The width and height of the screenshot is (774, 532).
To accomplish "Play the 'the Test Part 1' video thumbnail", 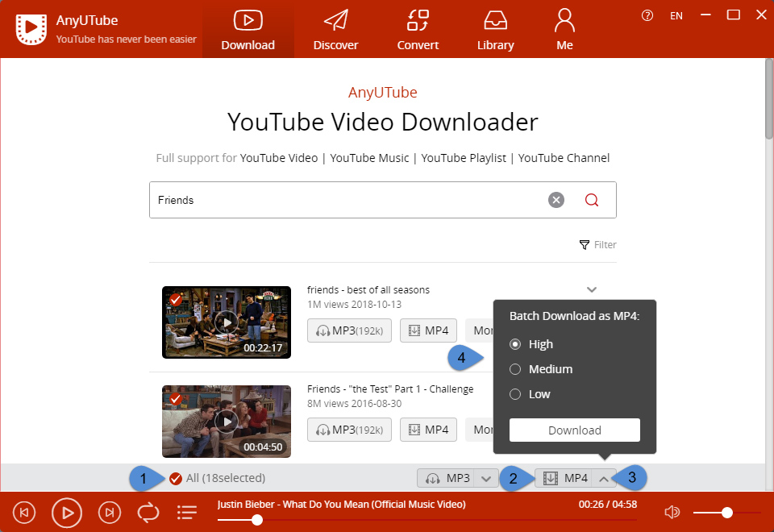I will 227,422.
